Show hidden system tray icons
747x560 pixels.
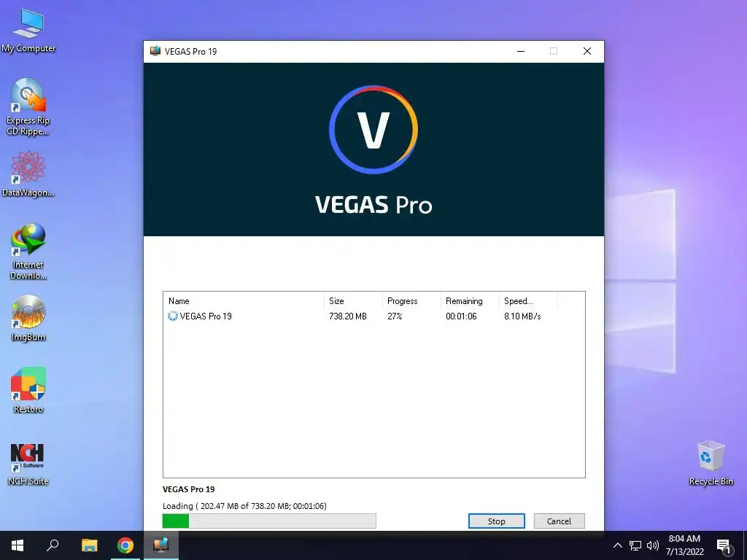[617, 545]
